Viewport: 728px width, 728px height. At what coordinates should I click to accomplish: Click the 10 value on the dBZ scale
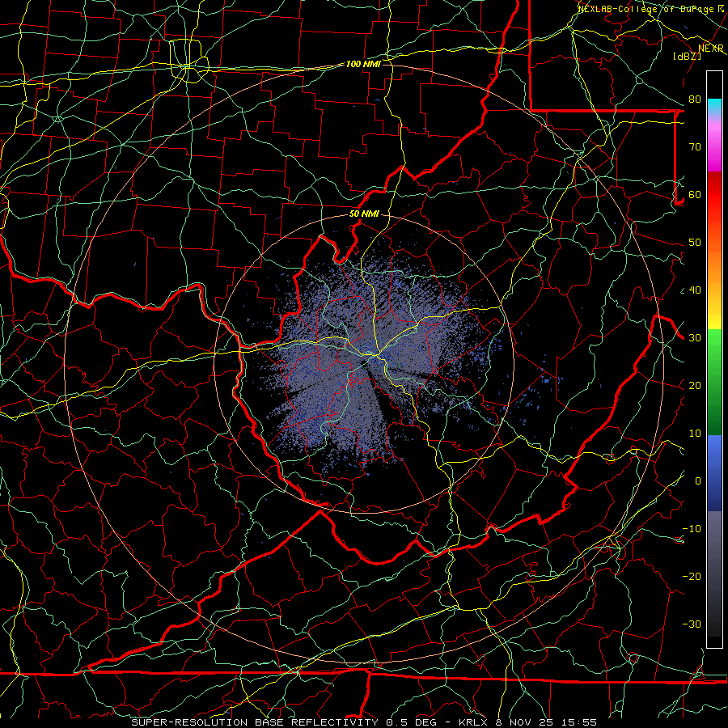(695, 434)
